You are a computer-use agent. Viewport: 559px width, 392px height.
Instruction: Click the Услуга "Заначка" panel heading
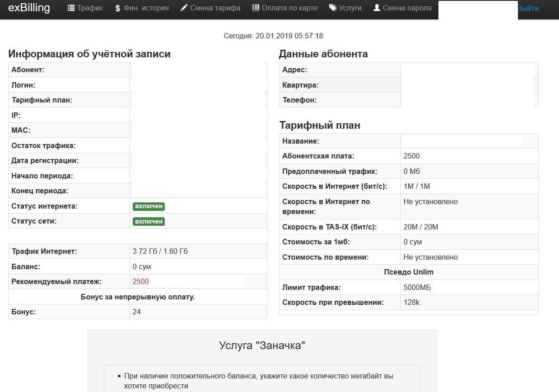click(262, 346)
